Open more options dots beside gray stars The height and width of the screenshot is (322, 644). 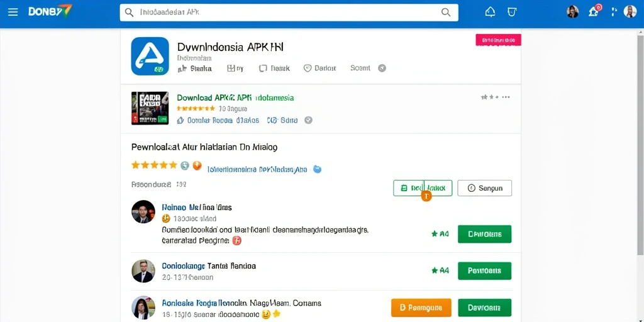coord(506,97)
